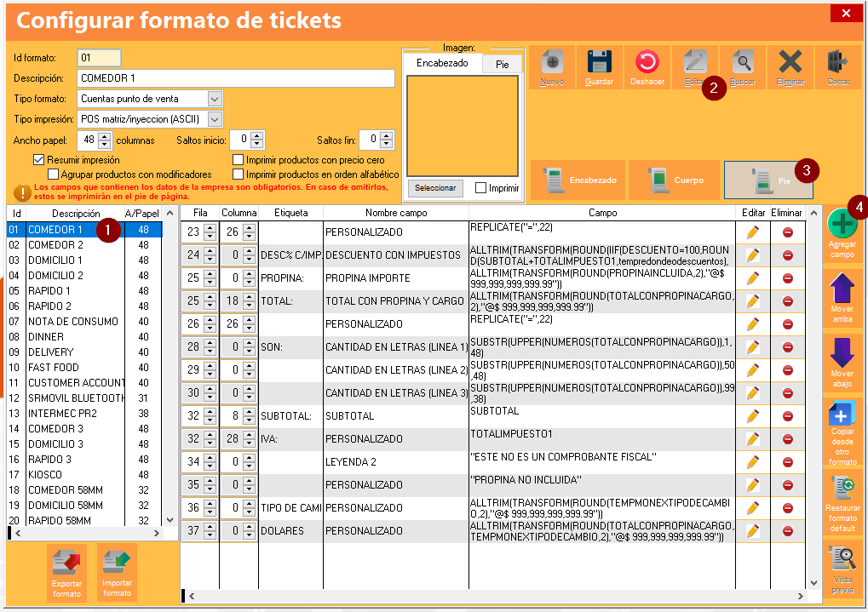Click the Seleccionar image button

435,188
